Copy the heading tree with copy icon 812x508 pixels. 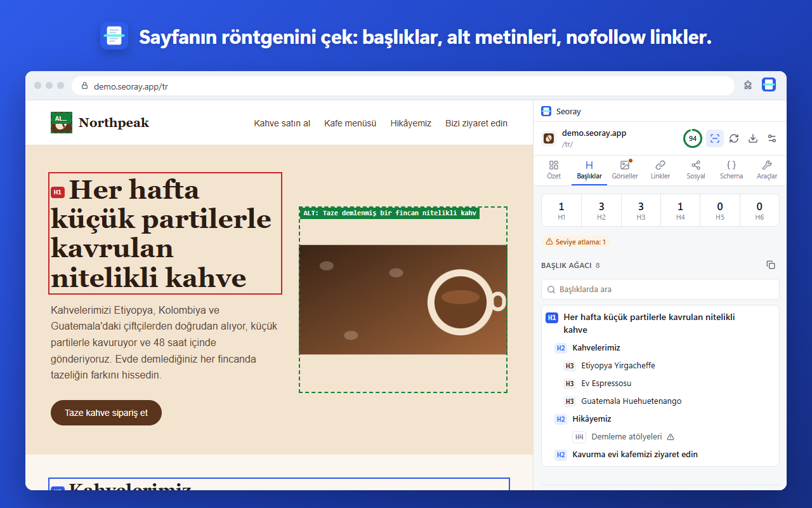(x=771, y=265)
